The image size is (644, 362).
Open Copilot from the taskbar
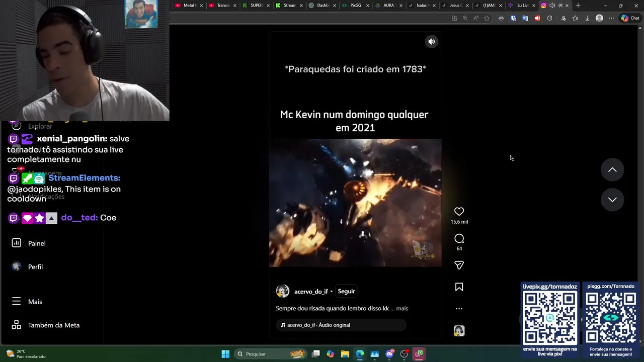pyautogui.click(x=330, y=354)
